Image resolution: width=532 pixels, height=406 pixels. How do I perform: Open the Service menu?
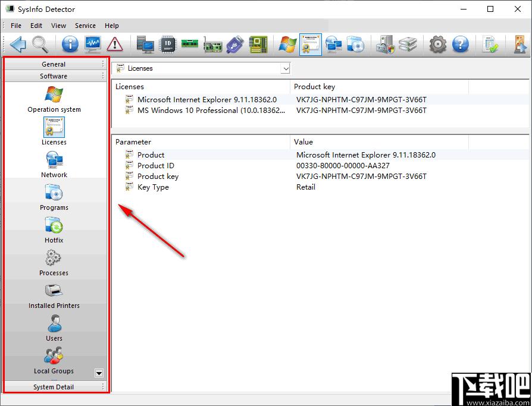(x=85, y=26)
